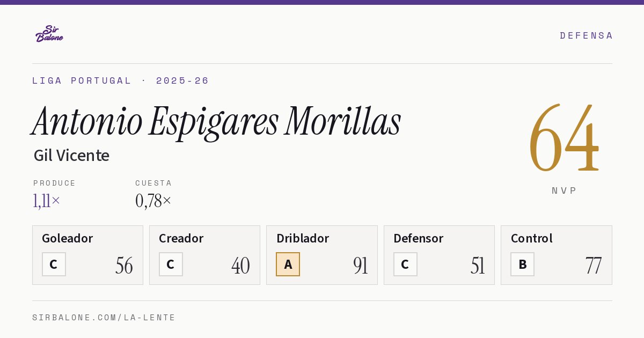Open the Goleador stat card

(87, 255)
